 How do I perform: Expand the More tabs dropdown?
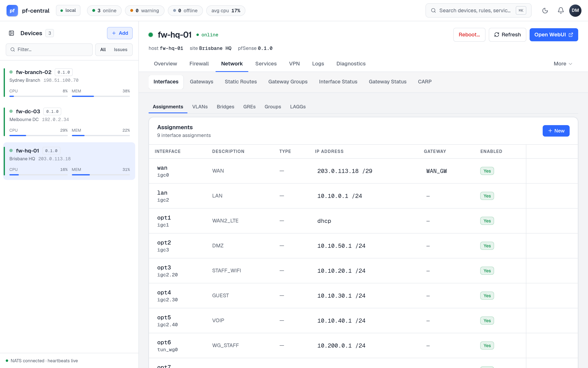tap(563, 64)
